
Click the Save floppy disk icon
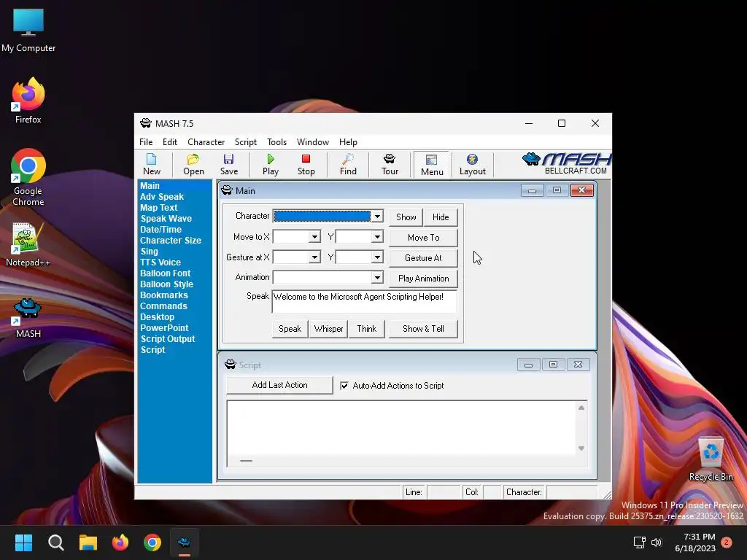click(x=228, y=164)
